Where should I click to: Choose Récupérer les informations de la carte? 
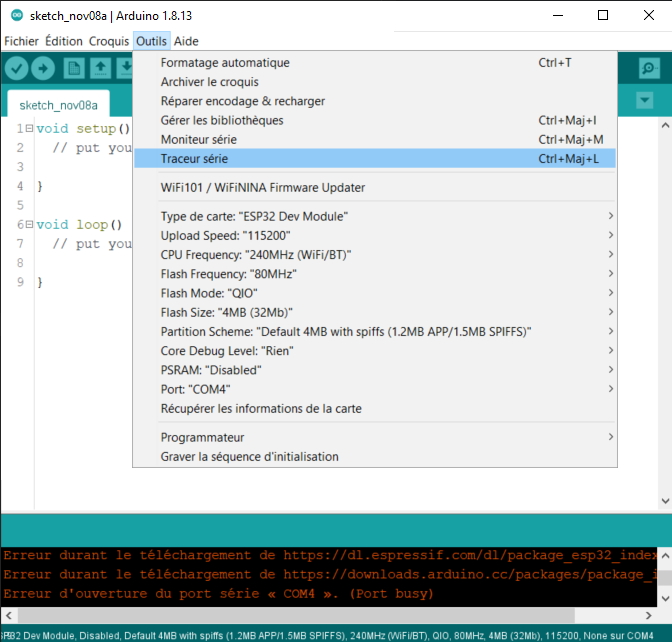point(375,408)
